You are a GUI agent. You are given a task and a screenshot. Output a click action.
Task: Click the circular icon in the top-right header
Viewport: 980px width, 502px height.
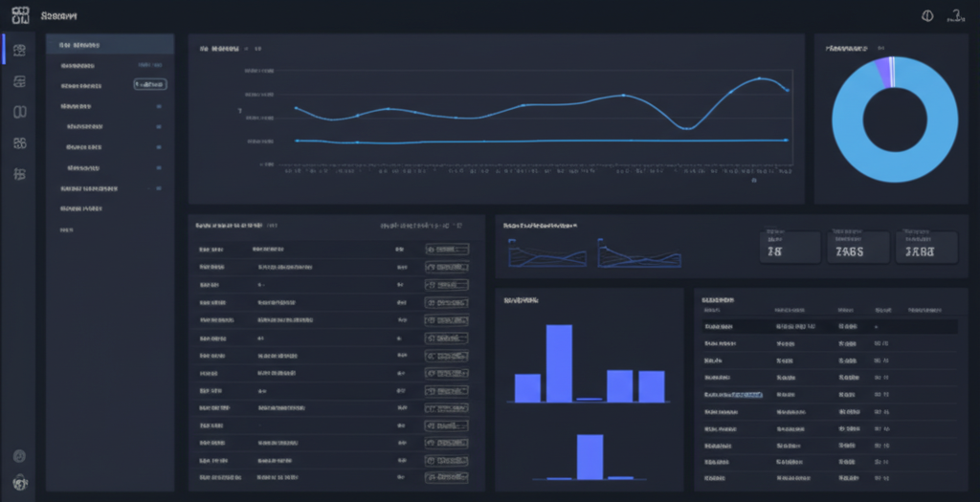pyautogui.click(x=926, y=16)
